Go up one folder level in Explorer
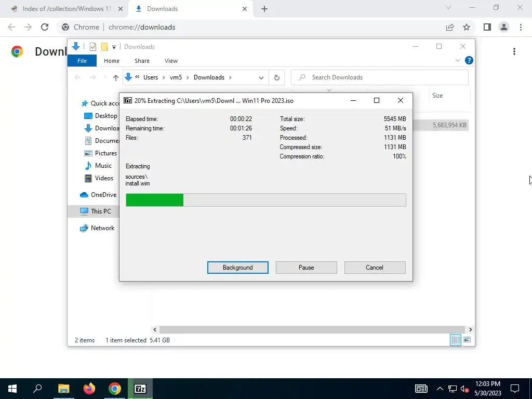This screenshot has height=399, width=532. pyautogui.click(x=116, y=78)
